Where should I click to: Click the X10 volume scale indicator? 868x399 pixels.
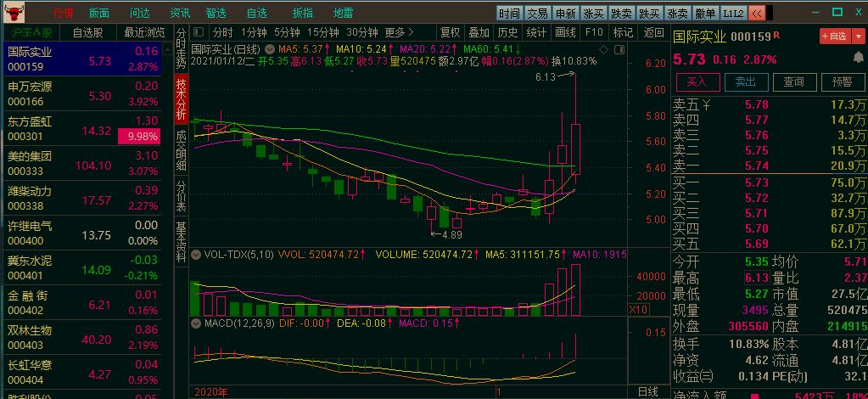click(x=638, y=310)
